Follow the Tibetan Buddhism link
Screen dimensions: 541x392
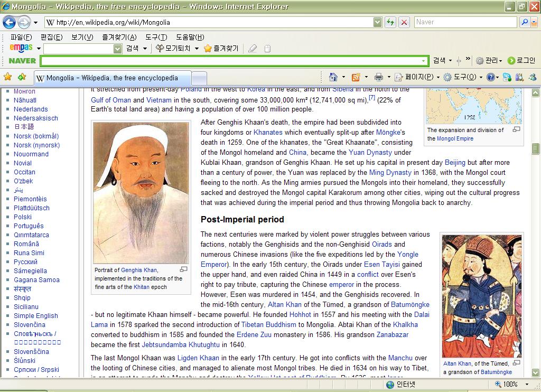[268, 325]
